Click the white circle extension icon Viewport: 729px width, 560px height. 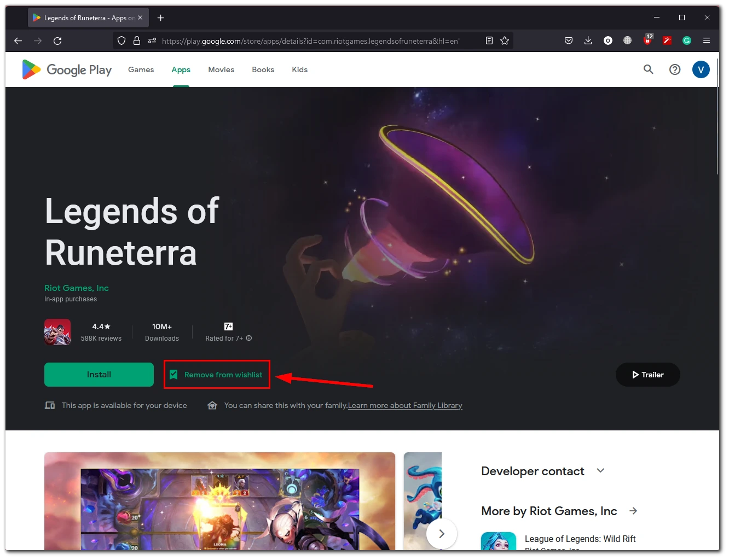click(x=608, y=40)
